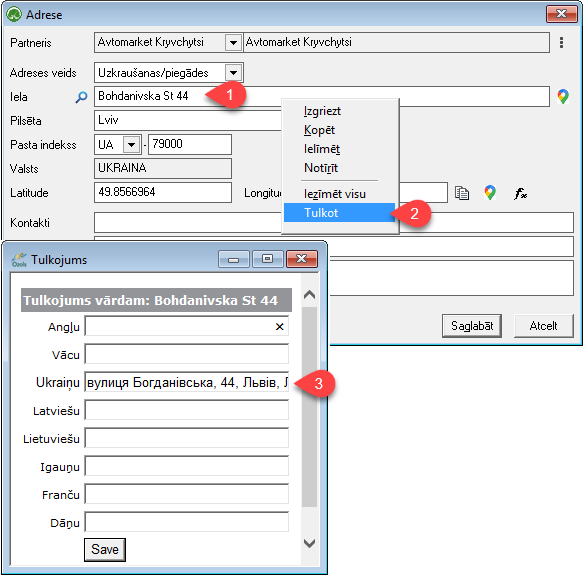Clear the Angļu translation with X icon
Viewport: 586px width, 578px height.
[x=279, y=327]
